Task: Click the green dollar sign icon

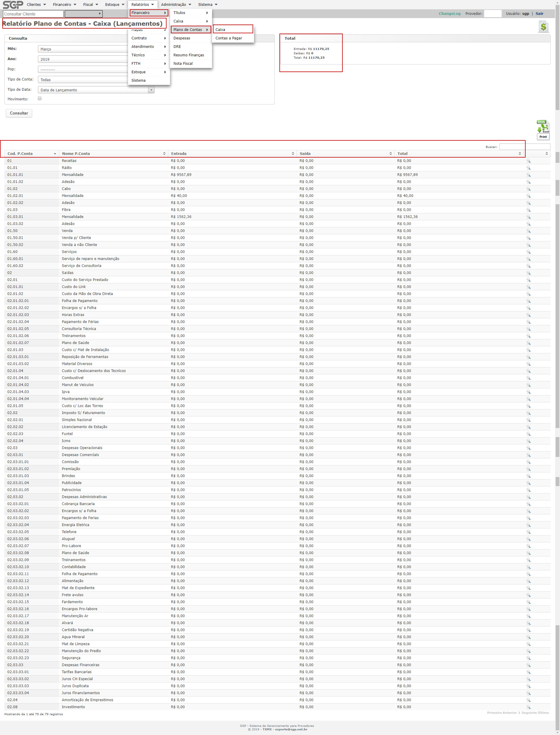Action: (543, 27)
